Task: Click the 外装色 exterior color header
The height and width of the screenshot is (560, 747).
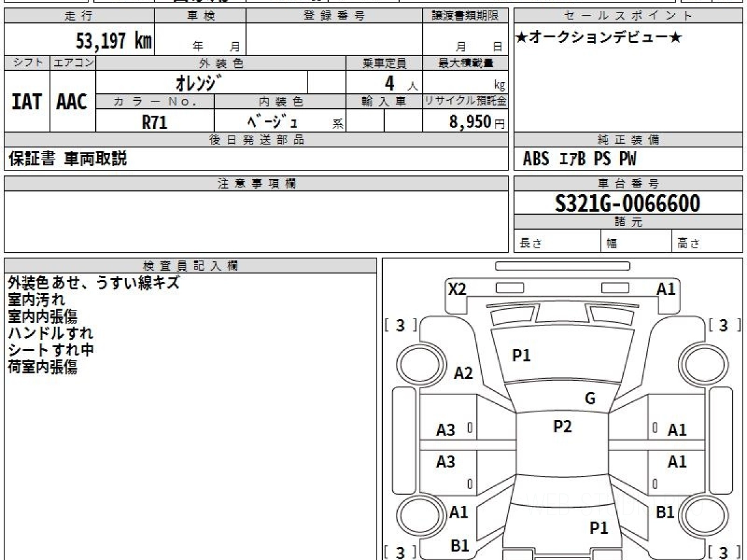Action: pos(221,63)
